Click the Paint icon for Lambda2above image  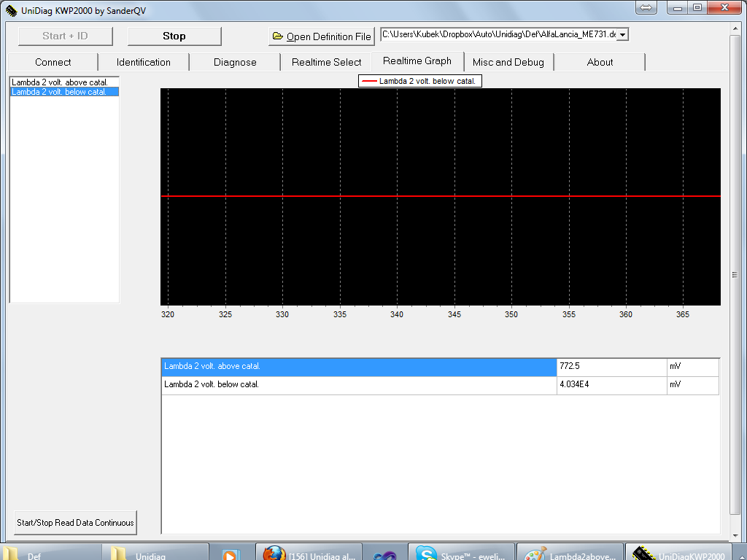click(535, 554)
